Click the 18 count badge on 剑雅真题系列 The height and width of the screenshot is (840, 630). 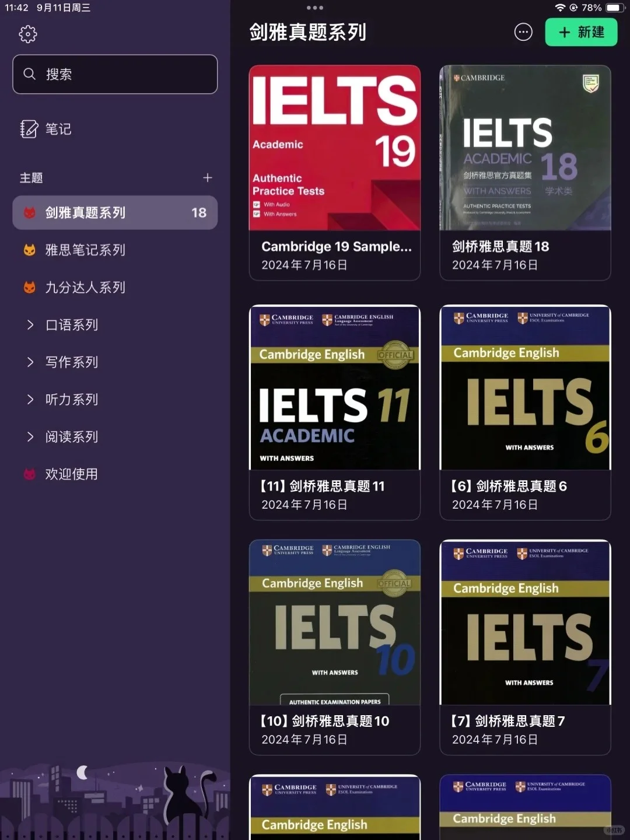(x=199, y=213)
